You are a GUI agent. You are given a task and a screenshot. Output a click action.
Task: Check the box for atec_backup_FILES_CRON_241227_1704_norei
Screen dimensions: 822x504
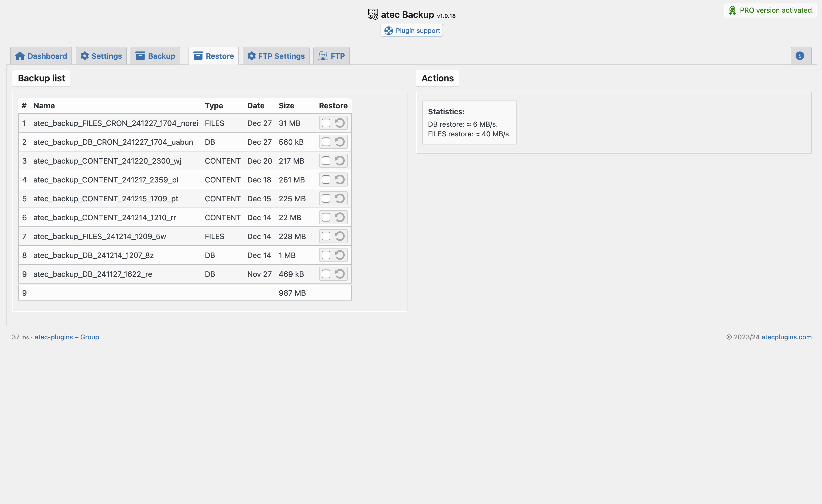click(326, 123)
